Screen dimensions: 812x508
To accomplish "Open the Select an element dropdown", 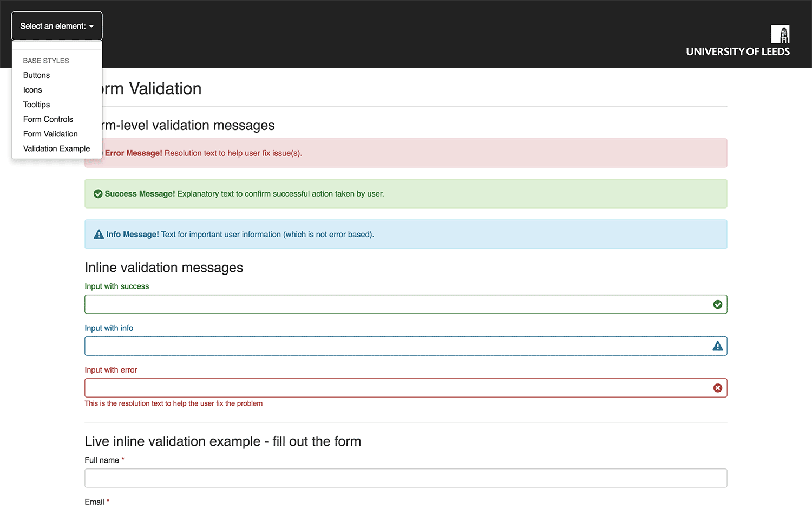I will click(x=56, y=25).
